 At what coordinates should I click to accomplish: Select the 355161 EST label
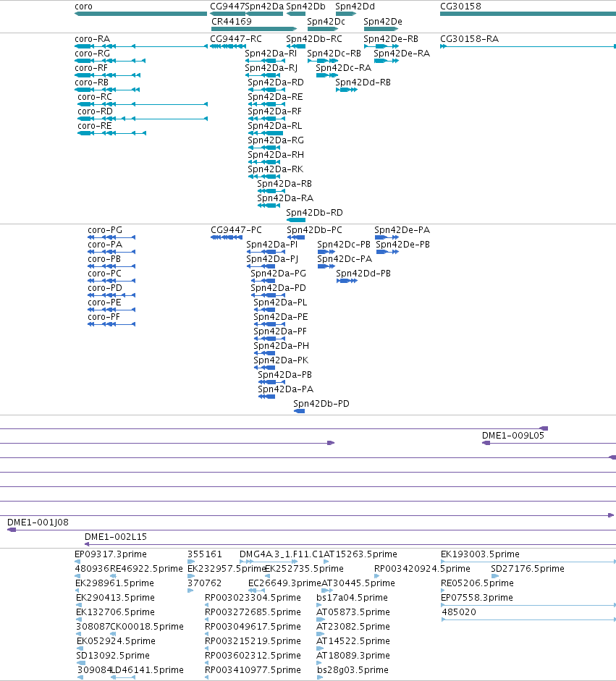(205, 554)
